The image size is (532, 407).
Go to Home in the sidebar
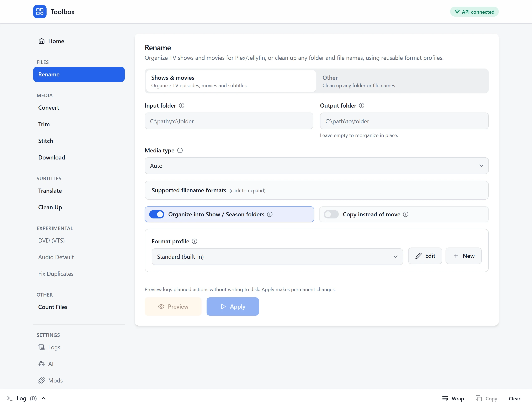tap(79, 41)
